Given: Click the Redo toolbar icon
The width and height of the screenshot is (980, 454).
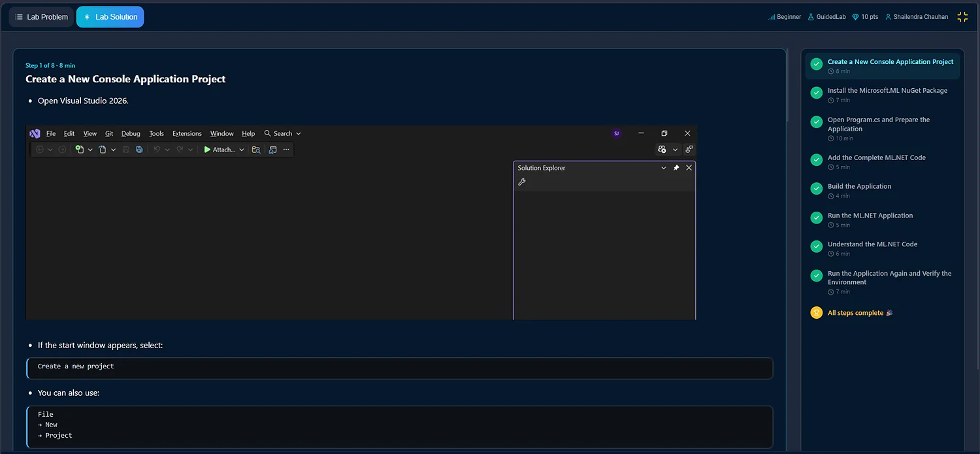Looking at the screenshot, I should [x=180, y=150].
